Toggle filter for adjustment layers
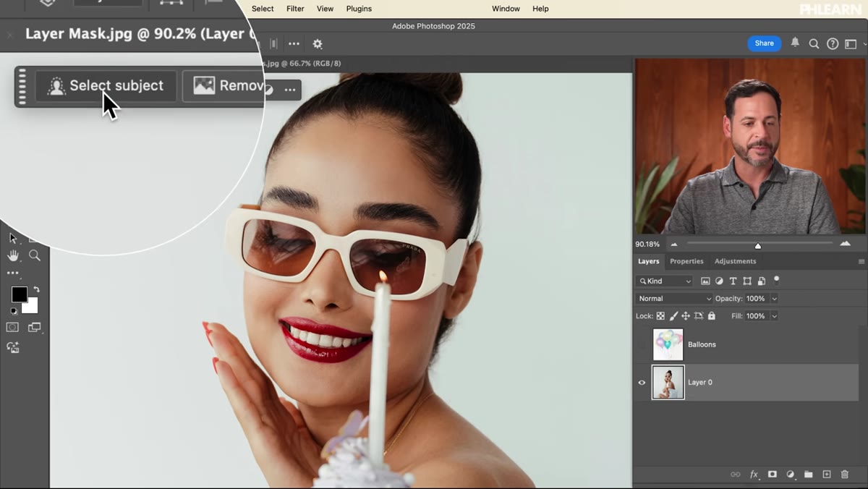868x489 pixels. pos(719,281)
